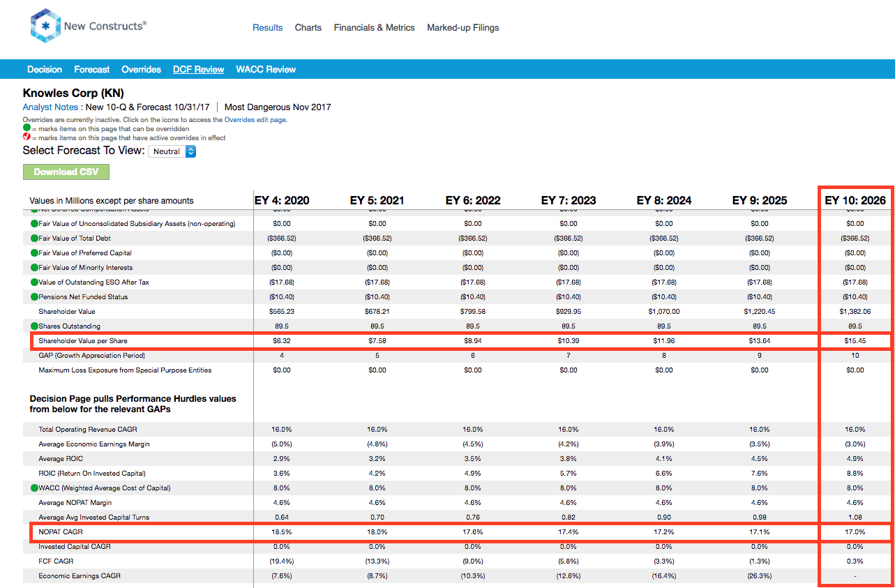Click the Invested Capital CAGR row label

click(75, 547)
